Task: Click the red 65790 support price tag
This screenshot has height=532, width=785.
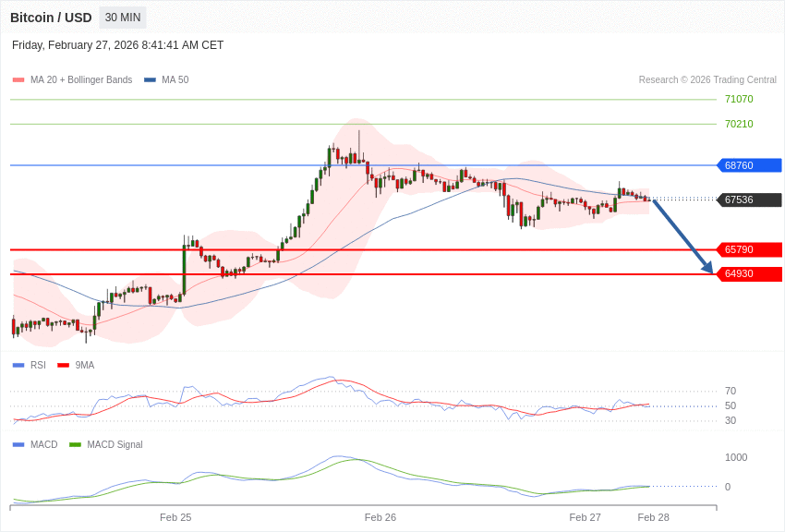Action: (x=749, y=249)
